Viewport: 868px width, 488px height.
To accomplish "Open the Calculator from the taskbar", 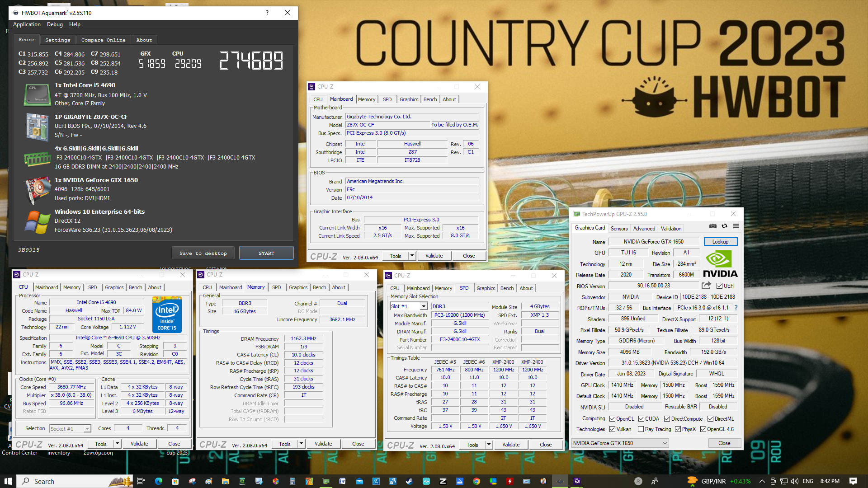I will (x=292, y=481).
